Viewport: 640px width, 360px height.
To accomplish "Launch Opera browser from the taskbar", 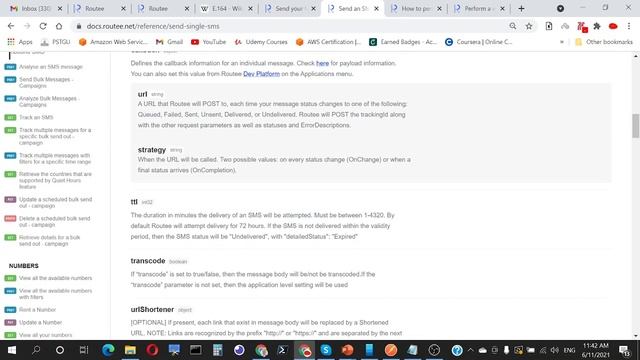I will (x=152, y=350).
